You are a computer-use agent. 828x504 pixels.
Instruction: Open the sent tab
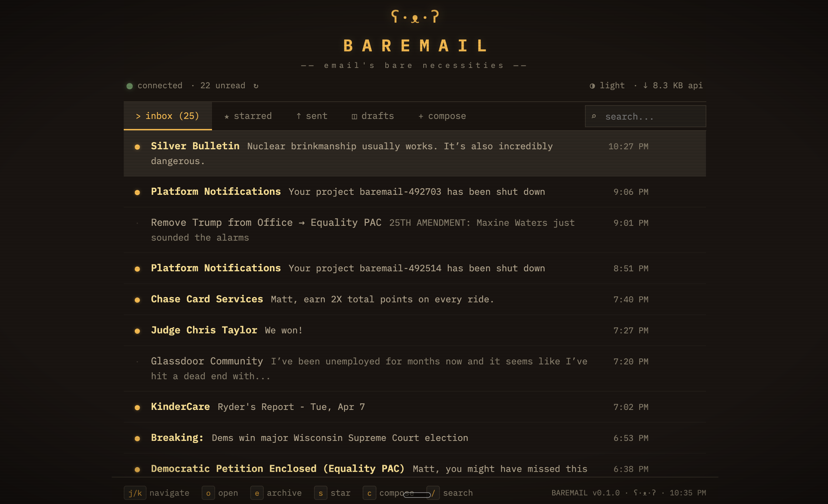tap(312, 116)
